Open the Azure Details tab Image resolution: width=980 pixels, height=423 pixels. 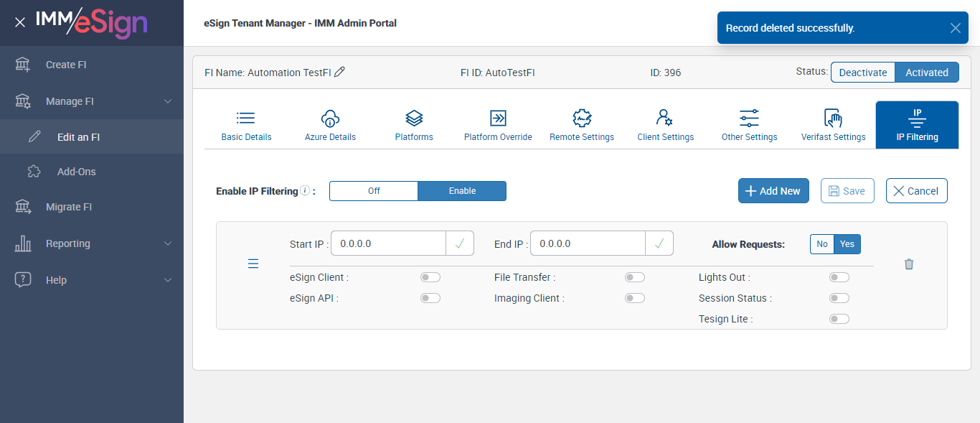330,126
